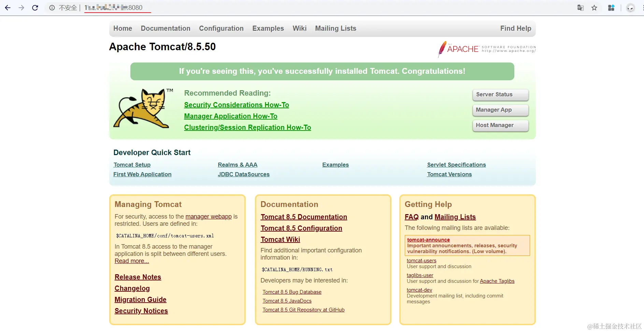Open Tomcat 8.5 Bug Database link

[x=292, y=292]
